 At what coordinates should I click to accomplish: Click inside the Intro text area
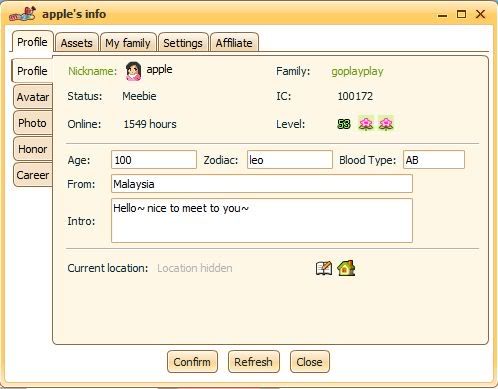pyautogui.click(x=262, y=221)
